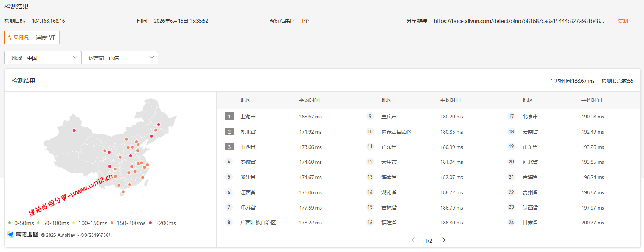This screenshot has height=252, width=644.
Task: Click 平均时间:188.67 ms summary text
Action: 572,81
